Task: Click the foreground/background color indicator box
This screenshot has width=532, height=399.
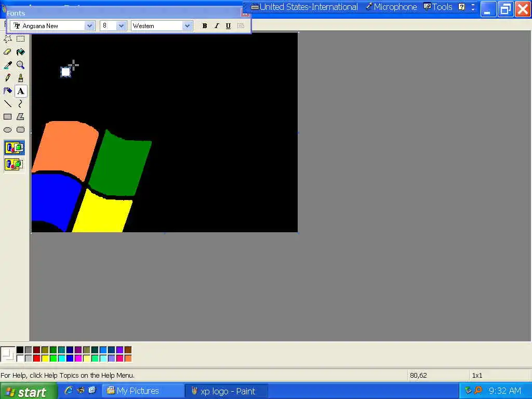Action: 8,354
